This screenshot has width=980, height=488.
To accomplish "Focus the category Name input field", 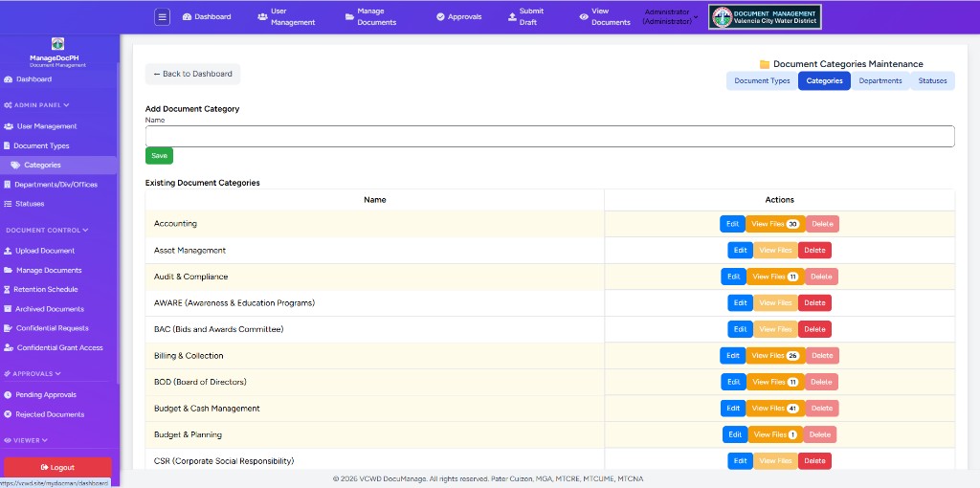I will pyautogui.click(x=550, y=136).
